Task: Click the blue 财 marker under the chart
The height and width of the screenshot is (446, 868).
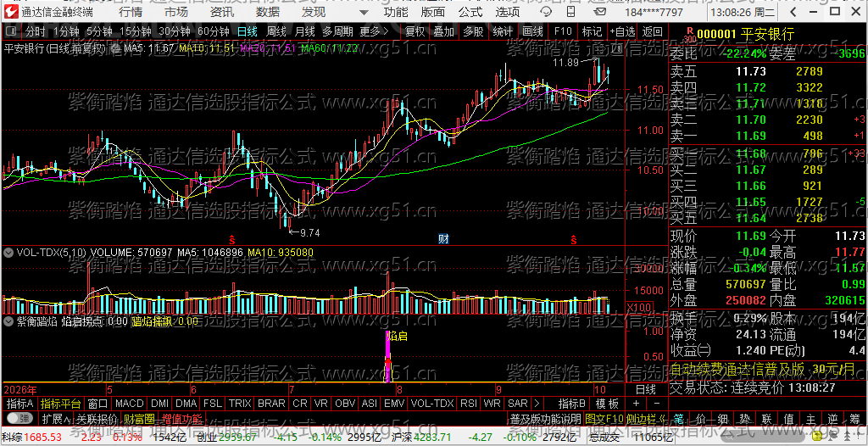Action: (443, 239)
